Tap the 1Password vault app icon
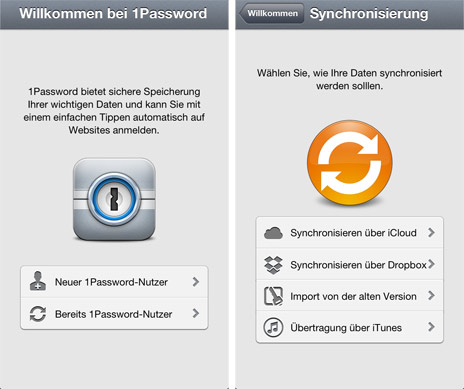Image resolution: width=464 pixels, height=389 pixels. pyautogui.click(x=114, y=199)
